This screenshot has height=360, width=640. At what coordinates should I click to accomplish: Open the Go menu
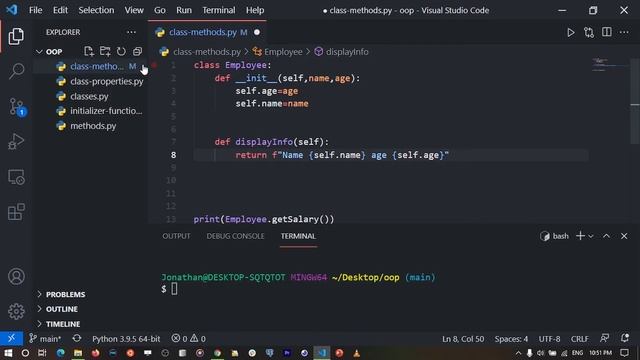point(160,10)
